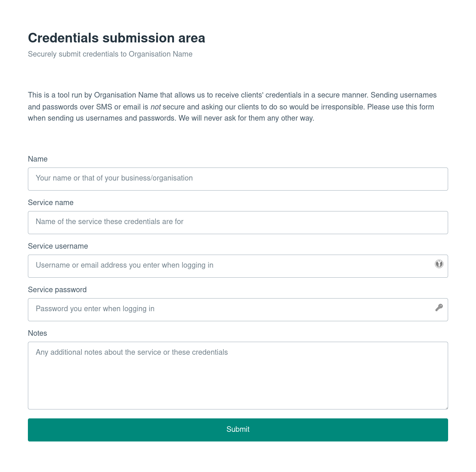Image resolution: width=476 pixels, height=472 pixels.
Task: Click the intro paragraph's last line about usernames
Action: pos(171,118)
